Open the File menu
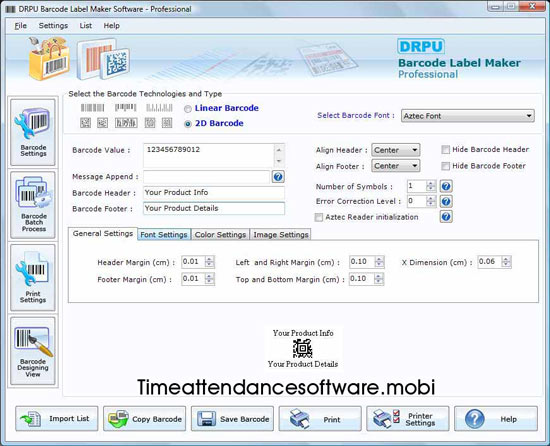 click(x=20, y=26)
